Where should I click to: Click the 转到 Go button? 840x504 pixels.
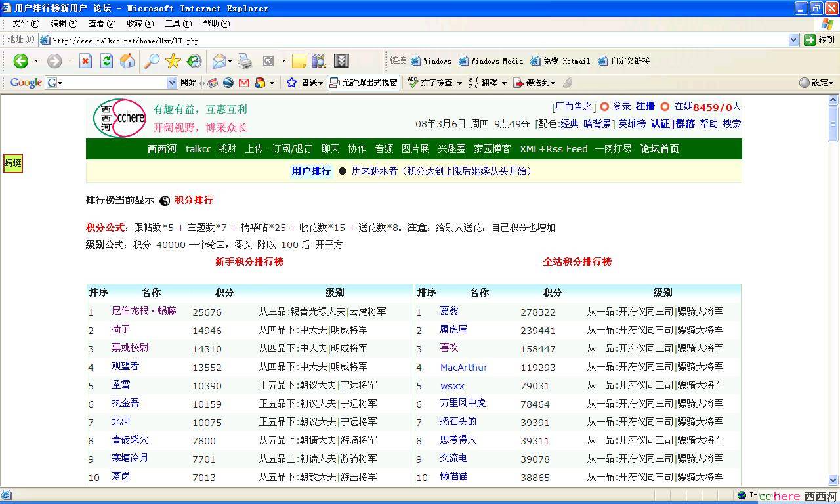pyautogui.click(x=820, y=40)
